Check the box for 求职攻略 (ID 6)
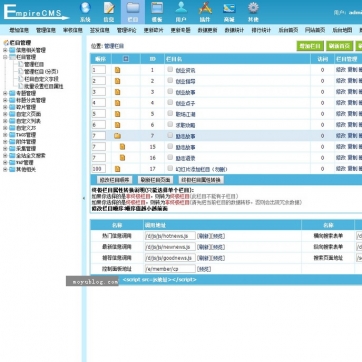Screen dimensions: 362x362 click(x=170, y=125)
